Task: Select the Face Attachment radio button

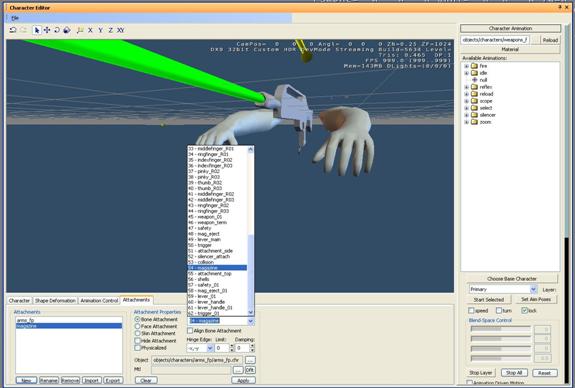Action: point(138,326)
